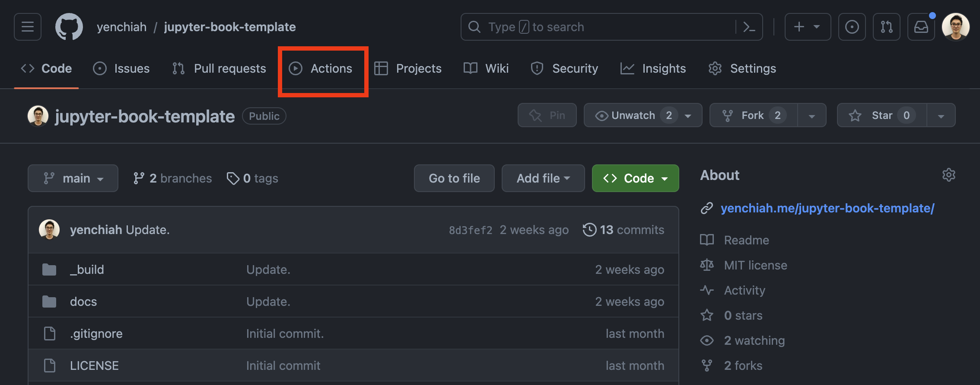Open the green Code dropdown

635,178
